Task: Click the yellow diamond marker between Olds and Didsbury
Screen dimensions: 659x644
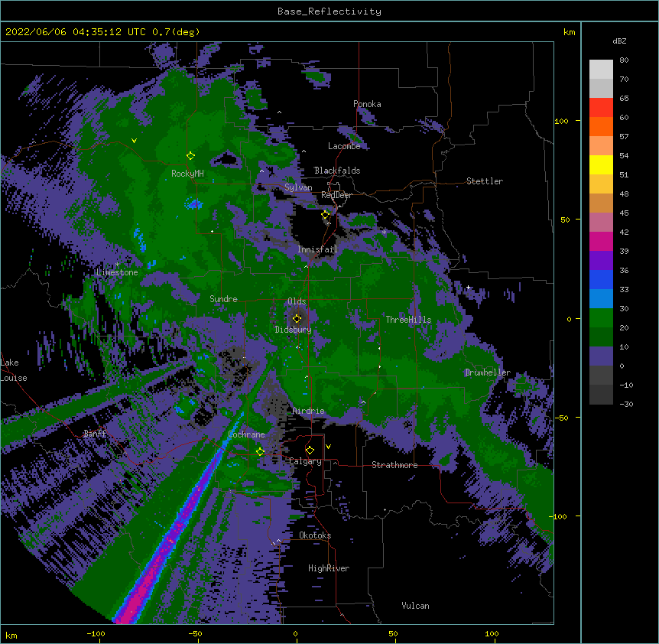Action: point(297,318)
